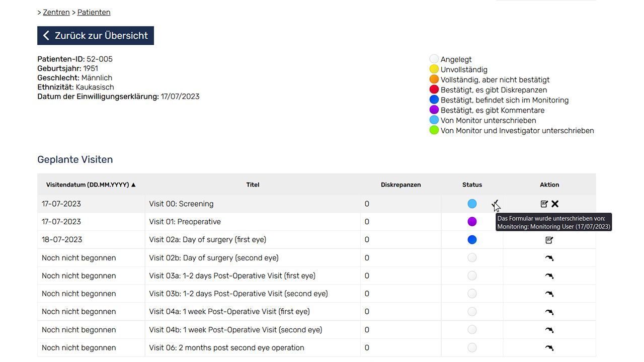
Task: Open the Patienten breadcrumb link
Action: tap(94, 12)
